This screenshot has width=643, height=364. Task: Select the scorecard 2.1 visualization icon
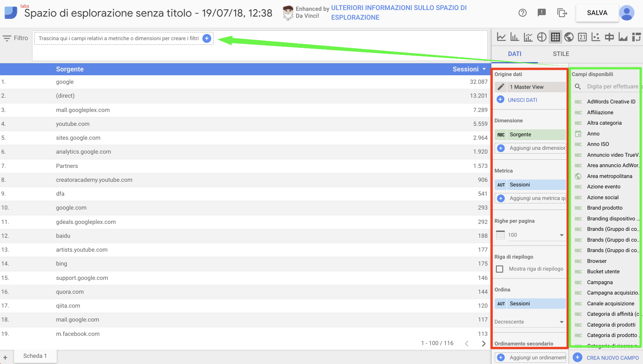(x=583, y=37)
